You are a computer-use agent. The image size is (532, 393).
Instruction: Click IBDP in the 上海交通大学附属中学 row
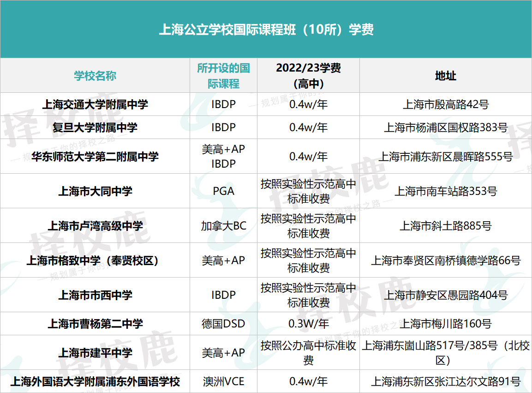pos(223,104)
